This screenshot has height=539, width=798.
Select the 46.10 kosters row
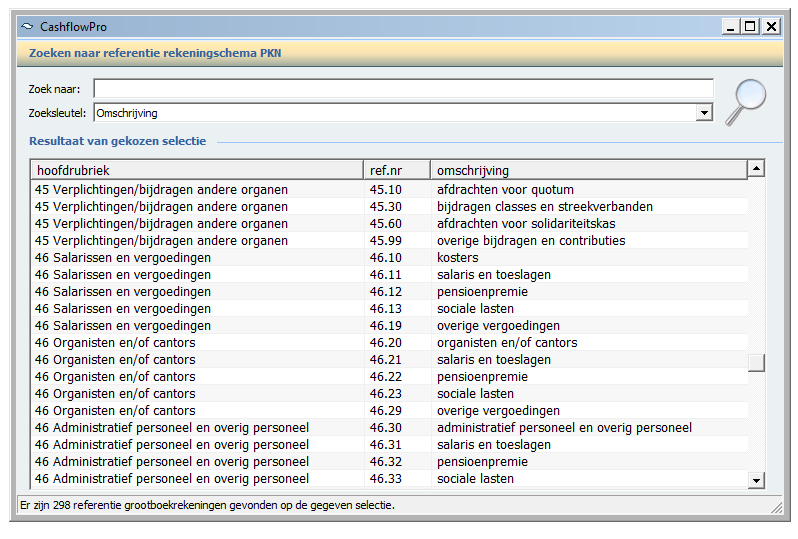coord(389,258)
